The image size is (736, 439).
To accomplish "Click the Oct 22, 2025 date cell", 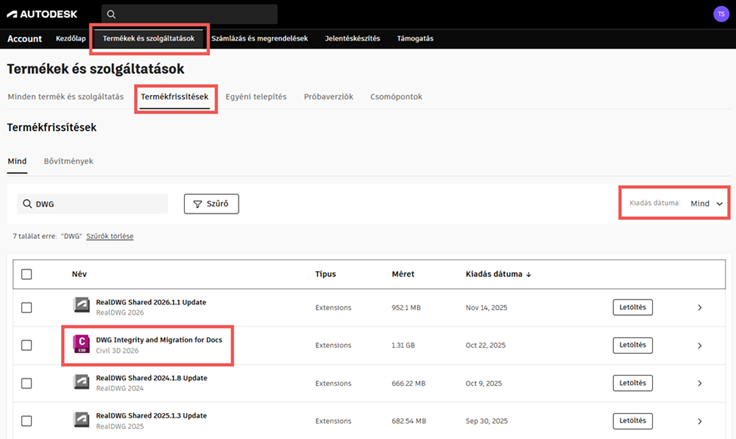I will pyautogui.click(x=485, y=345).
